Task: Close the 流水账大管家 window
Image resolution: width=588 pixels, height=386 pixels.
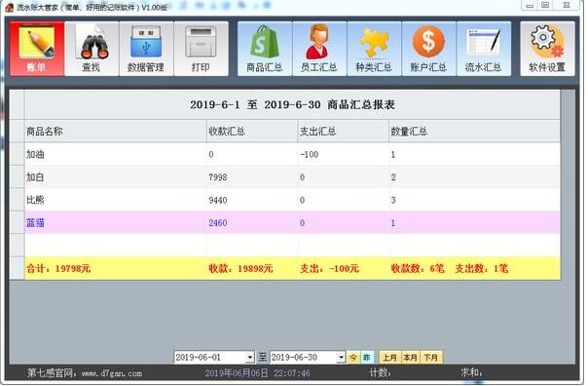Action: (567, 5)
